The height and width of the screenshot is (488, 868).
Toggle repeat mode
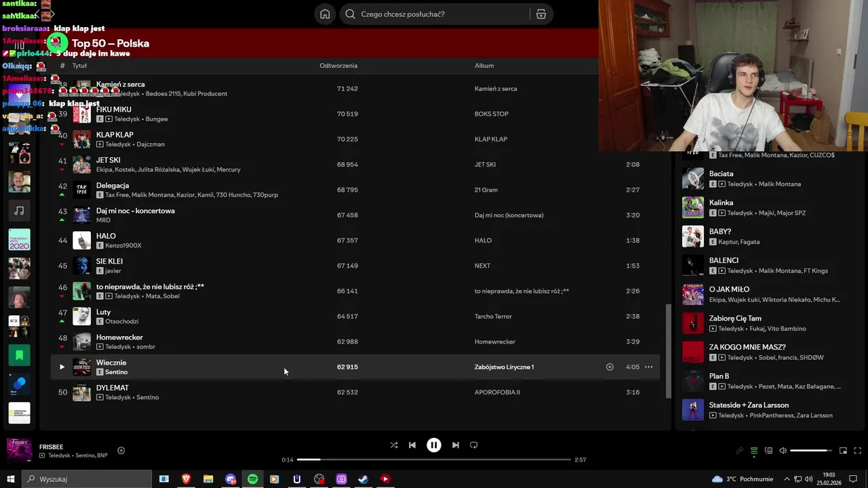(x=474, y=445)
